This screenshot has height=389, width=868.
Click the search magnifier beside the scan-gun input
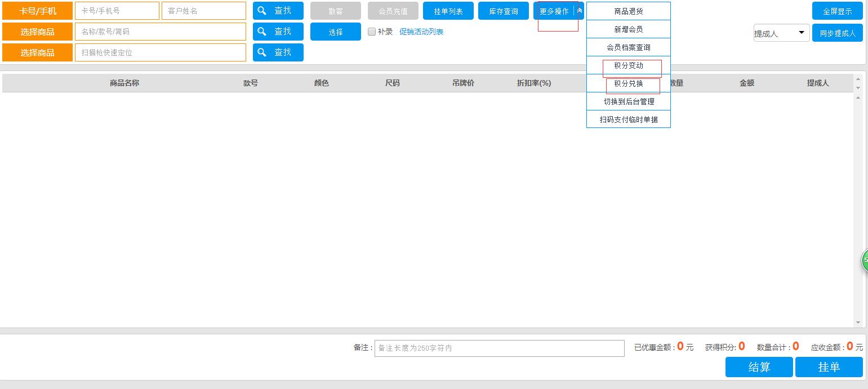click(x=261, y=52)
